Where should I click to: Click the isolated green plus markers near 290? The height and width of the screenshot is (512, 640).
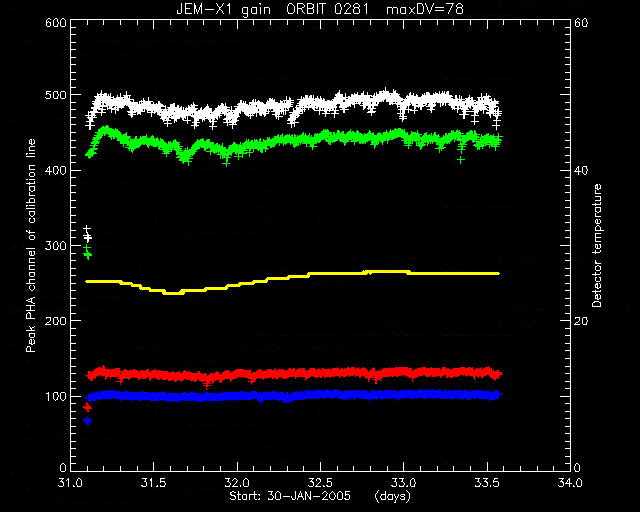tap(87, 252)
